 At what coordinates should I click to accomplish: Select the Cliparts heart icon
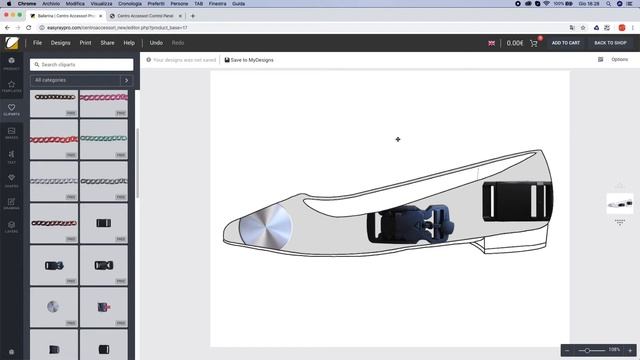(x=11, y=108)
